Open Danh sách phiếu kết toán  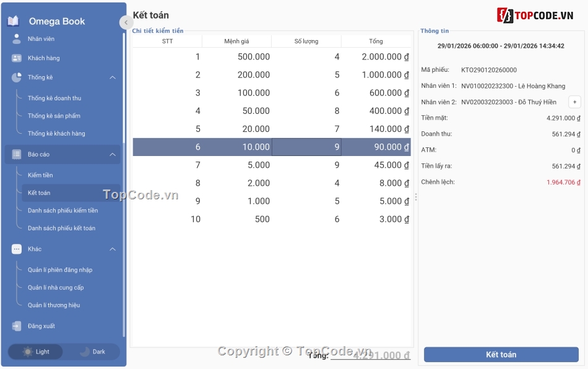(x=71, y=228)
